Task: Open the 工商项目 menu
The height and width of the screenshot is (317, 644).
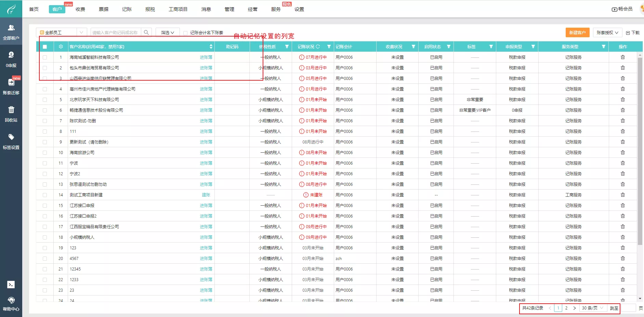Action: (x=178, y=9)
